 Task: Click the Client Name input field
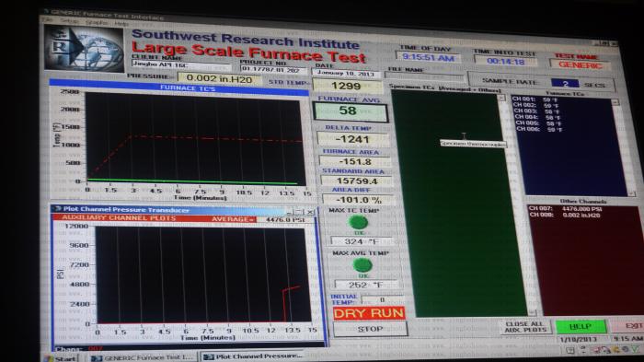coord(181,65)
